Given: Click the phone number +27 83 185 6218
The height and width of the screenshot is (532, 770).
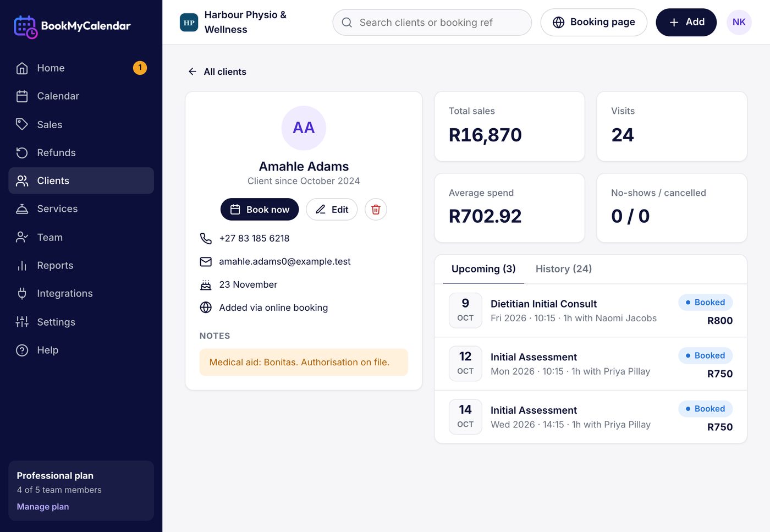Looking at the screenshot, I should [254, 238].
